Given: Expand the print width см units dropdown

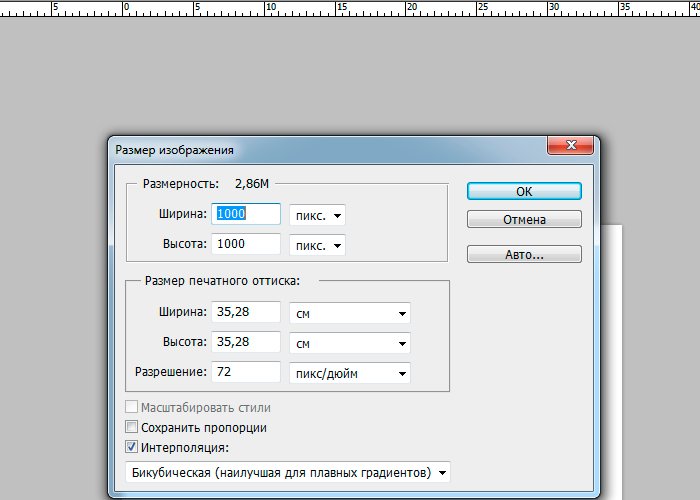Looking at the screenshot, I should pos(350,314).
